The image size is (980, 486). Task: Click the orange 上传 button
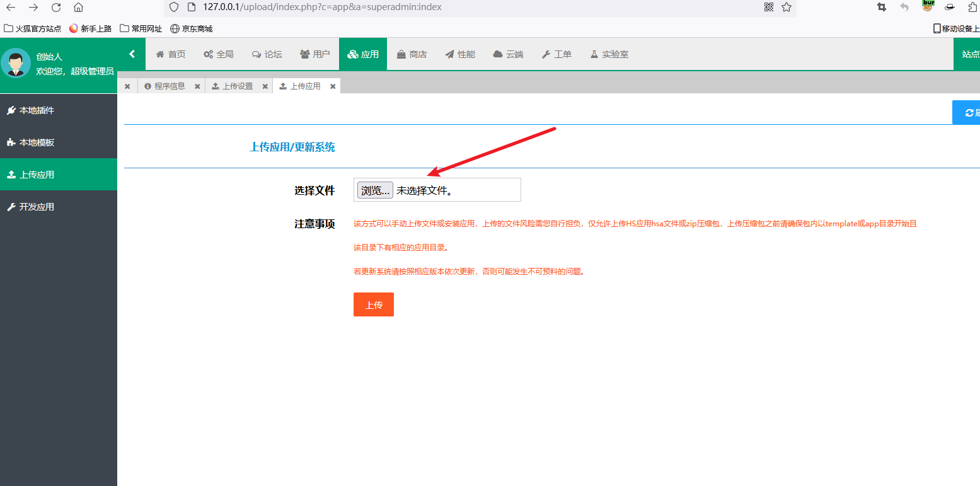tap(374, 304)
